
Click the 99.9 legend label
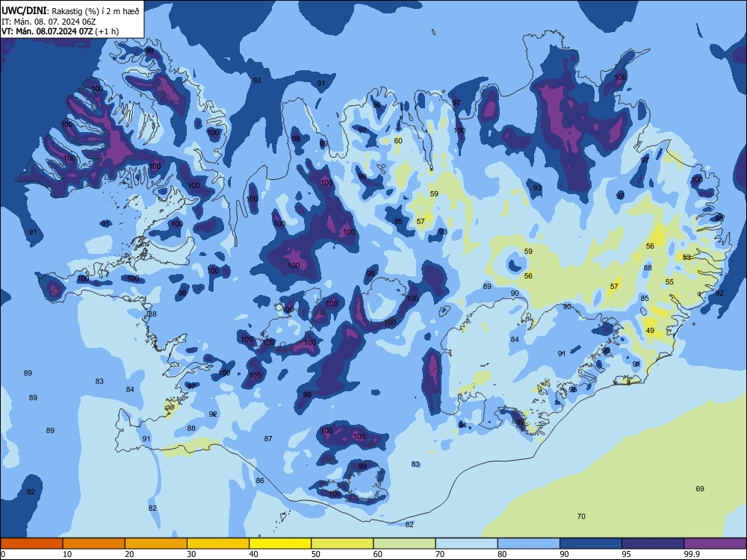click(691, 554)
